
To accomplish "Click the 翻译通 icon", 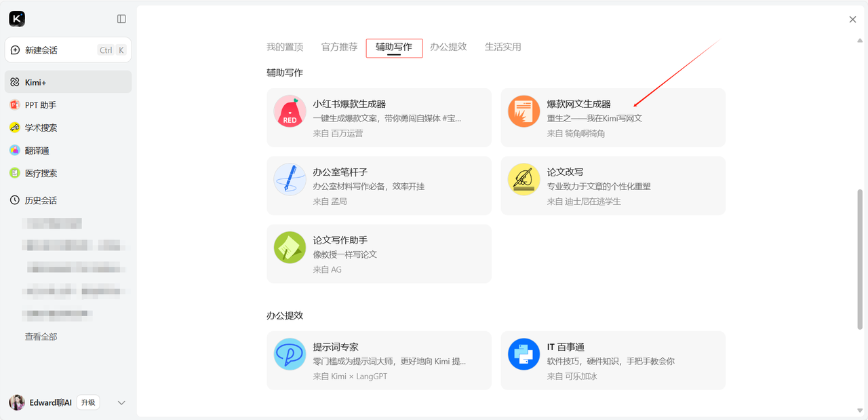I will (15, 151).
